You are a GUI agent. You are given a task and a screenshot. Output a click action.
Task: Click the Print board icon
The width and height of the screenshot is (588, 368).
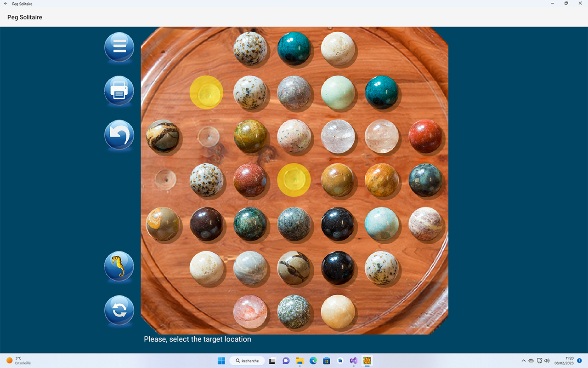[x=119, y=91]
